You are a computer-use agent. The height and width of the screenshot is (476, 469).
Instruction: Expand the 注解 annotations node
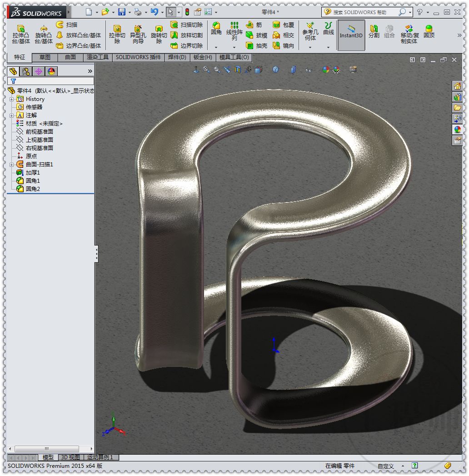(x=10, y=115)
